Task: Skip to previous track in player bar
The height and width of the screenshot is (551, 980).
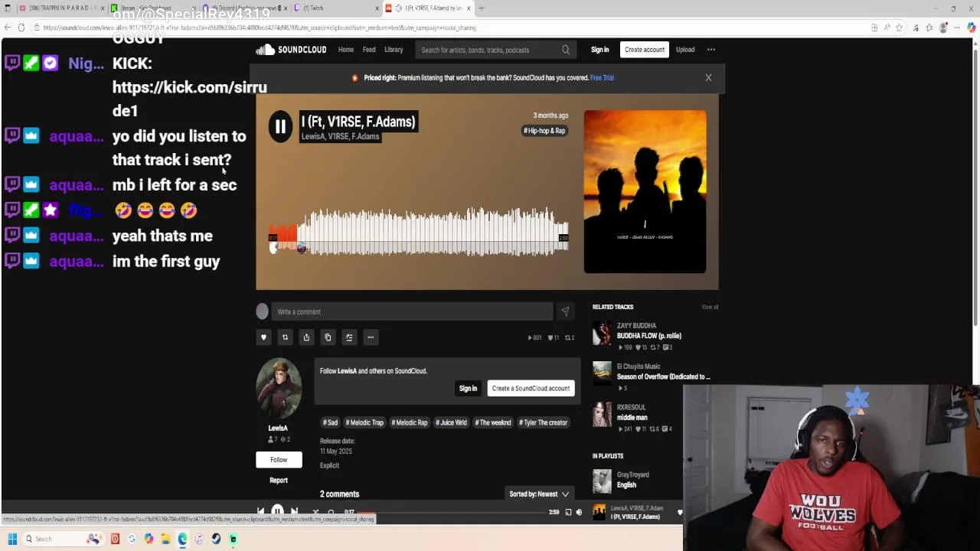Action: (x=260, y=512)
